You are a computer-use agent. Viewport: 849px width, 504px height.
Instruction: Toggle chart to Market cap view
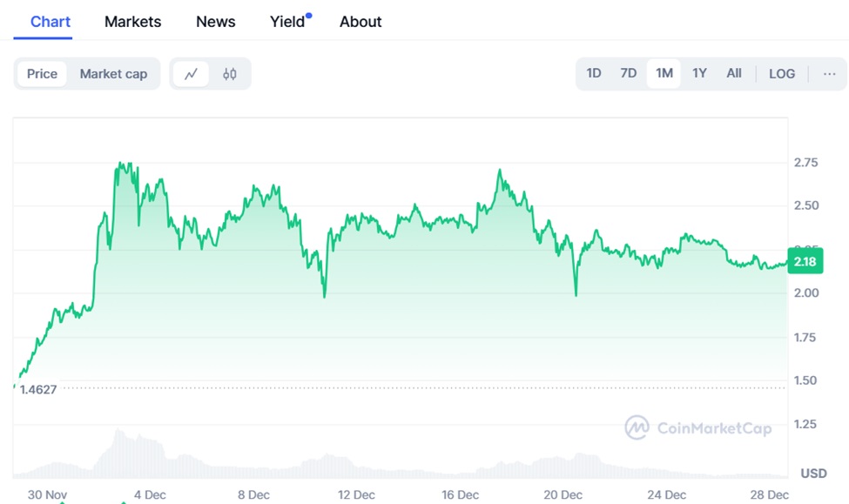coord(113,74)
